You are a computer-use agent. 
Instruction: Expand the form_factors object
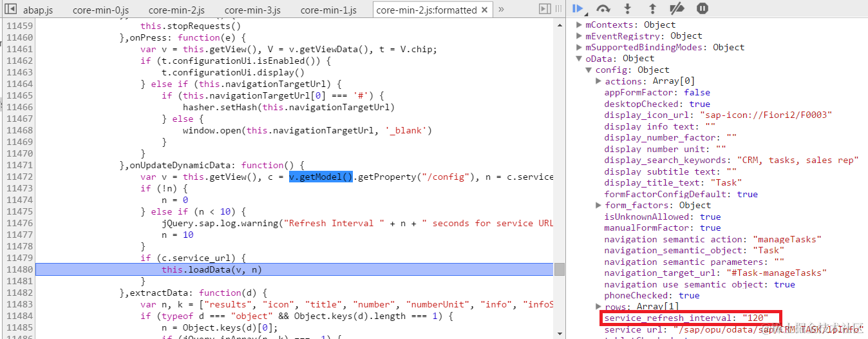coord(599,205)
